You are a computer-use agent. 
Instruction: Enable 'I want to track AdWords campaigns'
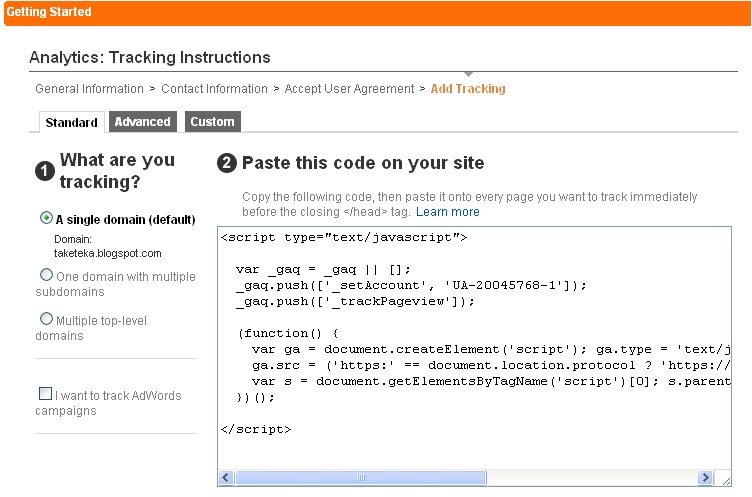45,394
